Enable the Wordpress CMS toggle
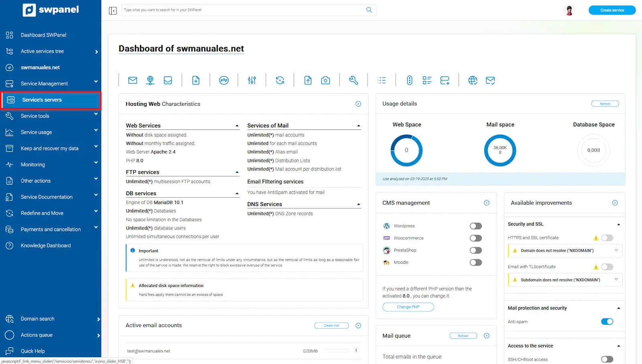Viewport: 642px width, 364px height. pyautogui.click(x=475, y=226)
